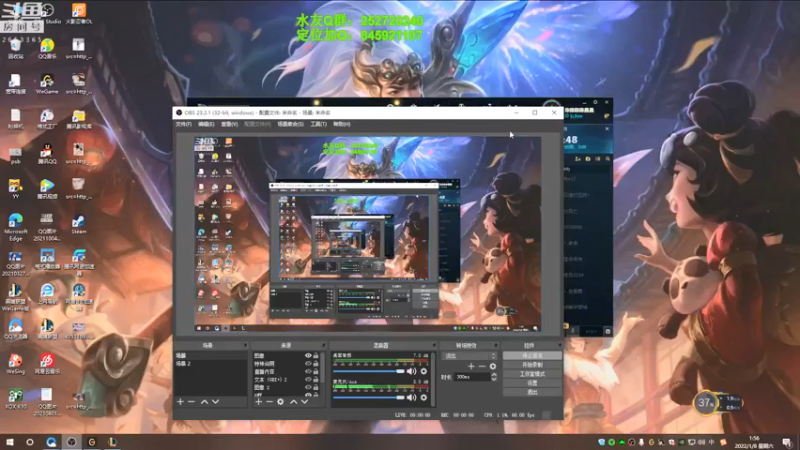
Task: Open the 工具(T) menu in OBS
Action: (x=318, y=124)
